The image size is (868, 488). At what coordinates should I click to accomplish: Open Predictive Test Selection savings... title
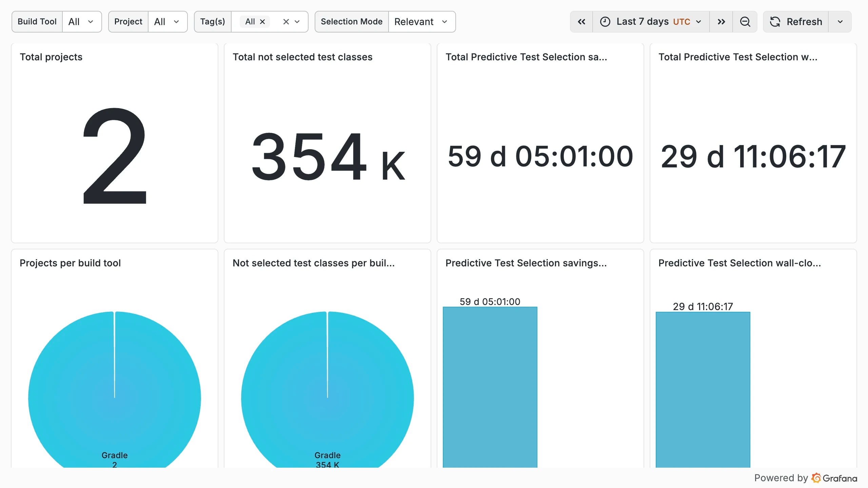pos(526,263)
